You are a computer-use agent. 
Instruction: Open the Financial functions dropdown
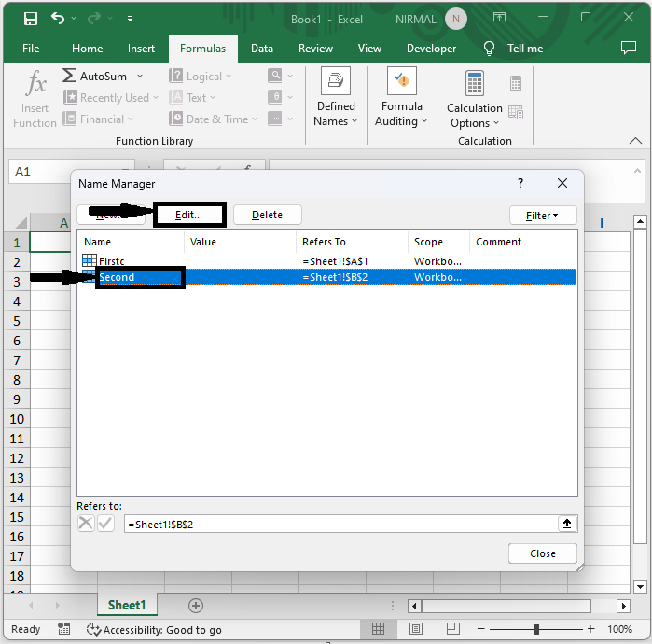pos(99,119)
